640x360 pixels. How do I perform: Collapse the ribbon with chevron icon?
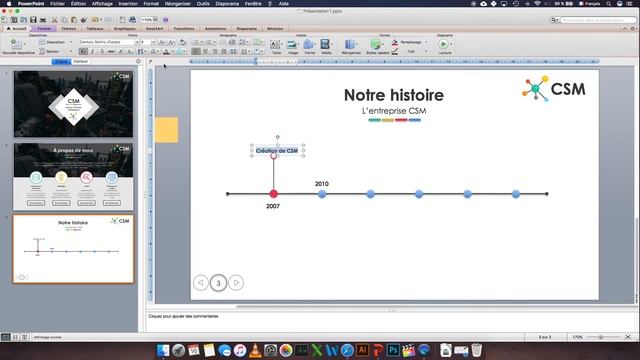point(624,29)
